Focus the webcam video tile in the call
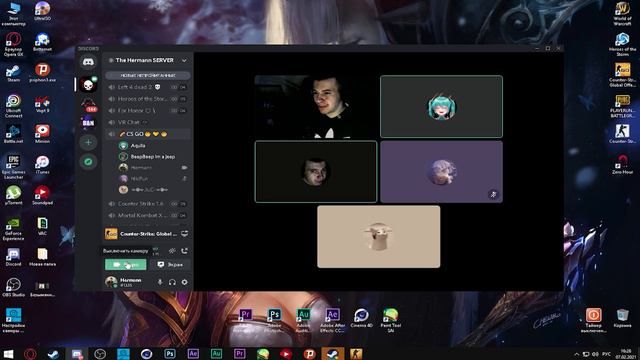 coord(316,107)
